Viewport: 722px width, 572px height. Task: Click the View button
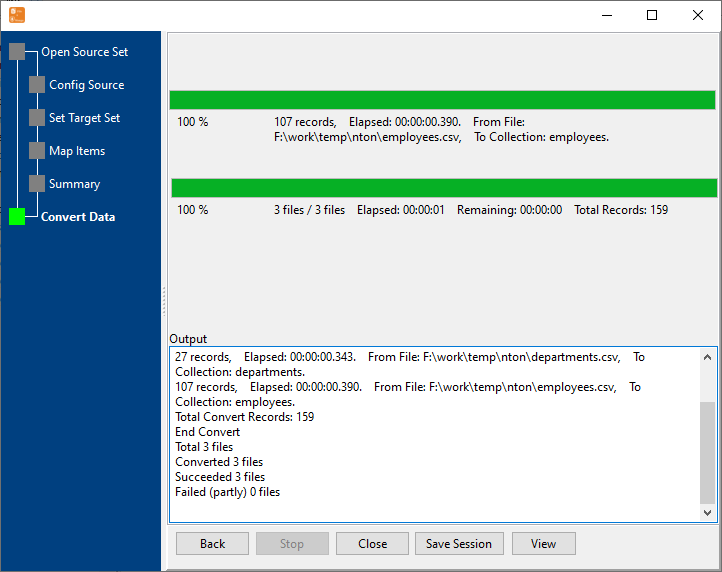pos(543,544)
